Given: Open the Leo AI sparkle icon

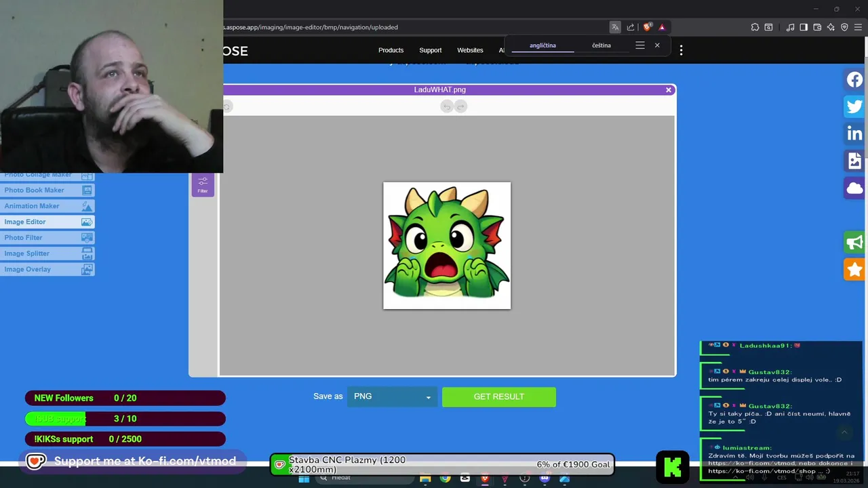Looking at the screenshot, I should click(x=831, y=27).
